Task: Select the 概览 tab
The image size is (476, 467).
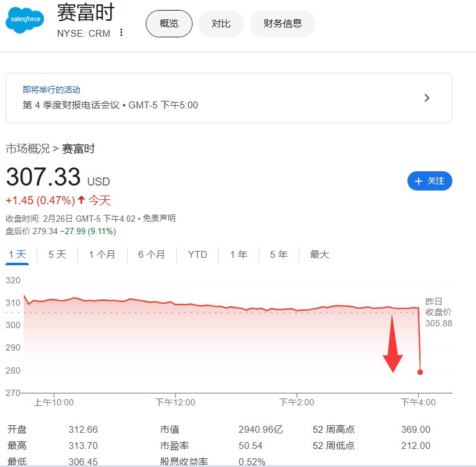Action: click(x=169, y=24)
